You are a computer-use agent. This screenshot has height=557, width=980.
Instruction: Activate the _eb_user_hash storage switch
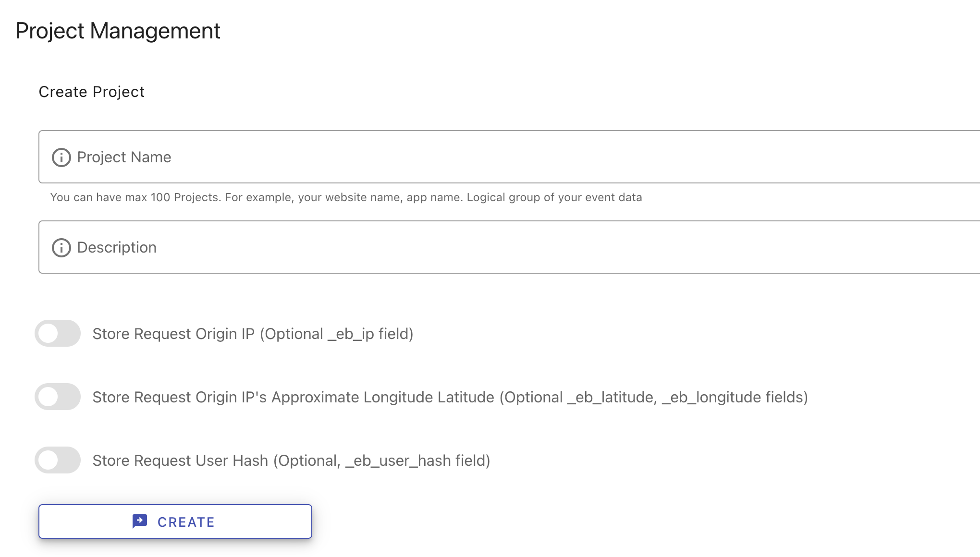(x=57, y=460)
